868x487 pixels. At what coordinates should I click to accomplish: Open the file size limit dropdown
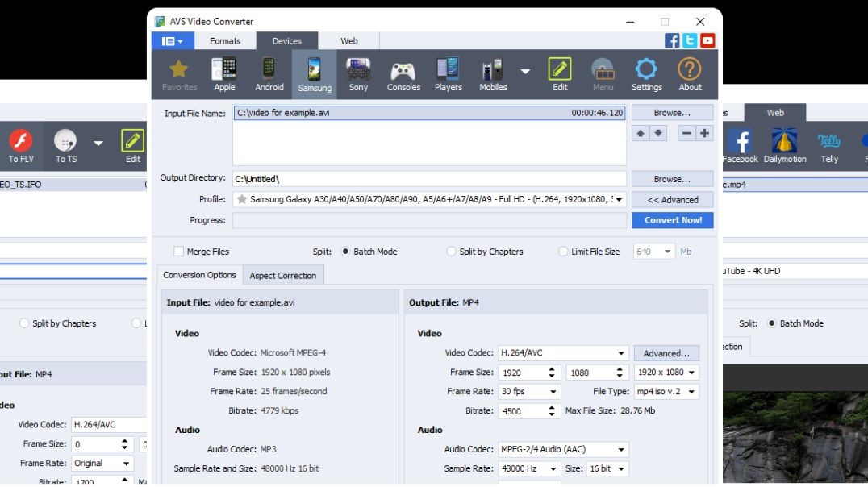click(668, 252)
